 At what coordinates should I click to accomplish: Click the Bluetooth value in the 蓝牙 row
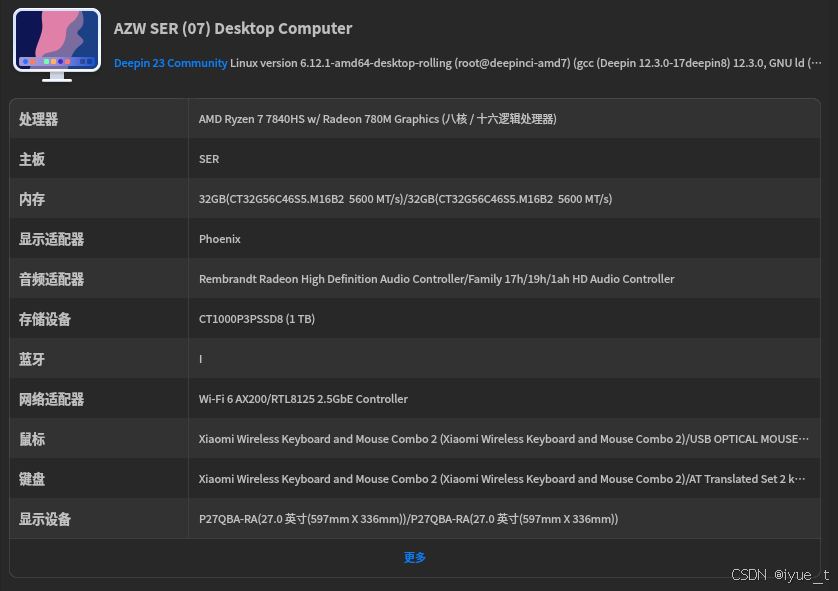(200, 359)
